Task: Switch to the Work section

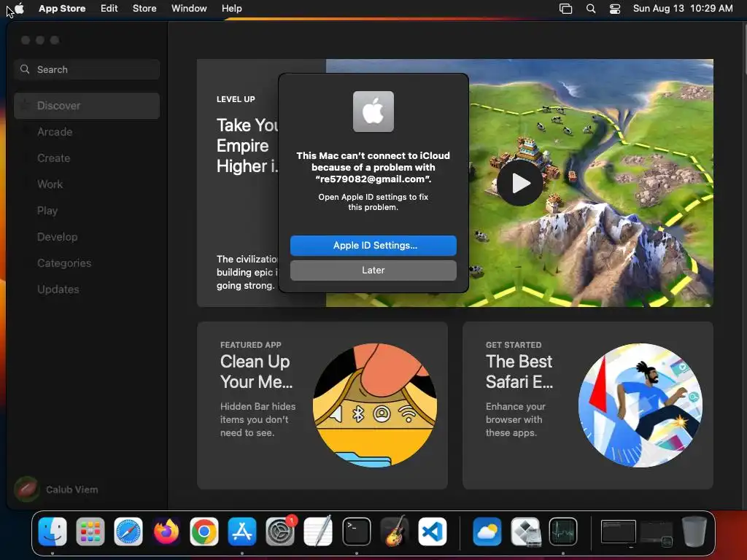Action: (50, 184)
